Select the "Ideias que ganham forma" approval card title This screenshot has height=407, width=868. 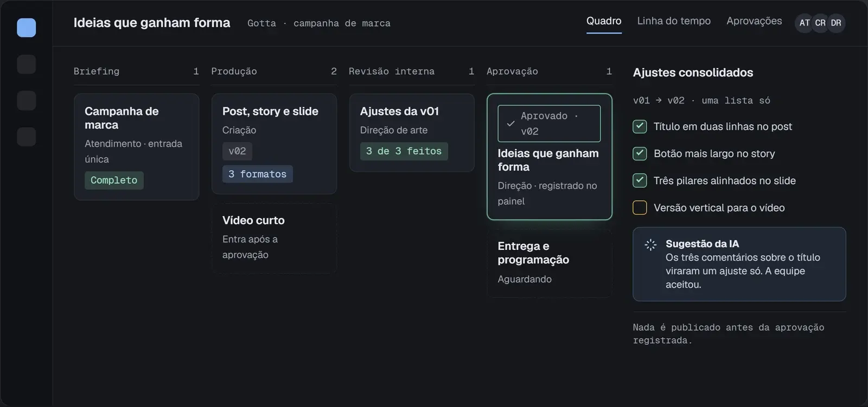(x=548, y=160)
